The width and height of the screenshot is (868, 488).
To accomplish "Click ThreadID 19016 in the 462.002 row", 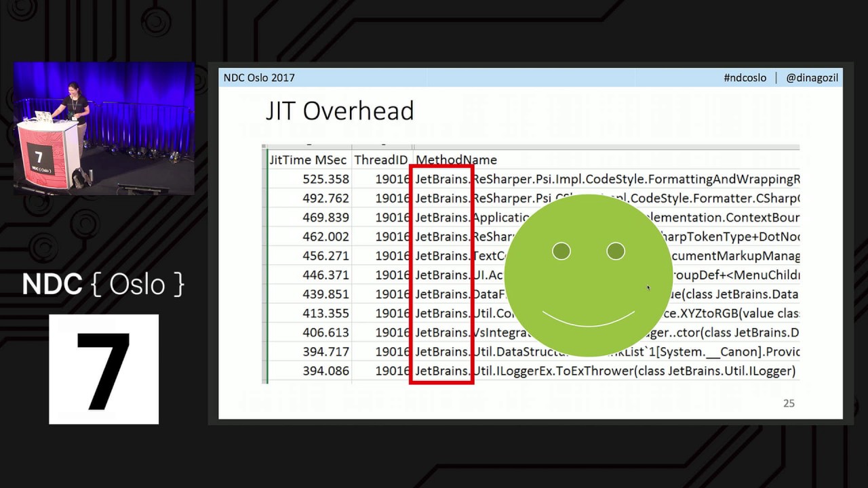I will [x=393, y=237].
